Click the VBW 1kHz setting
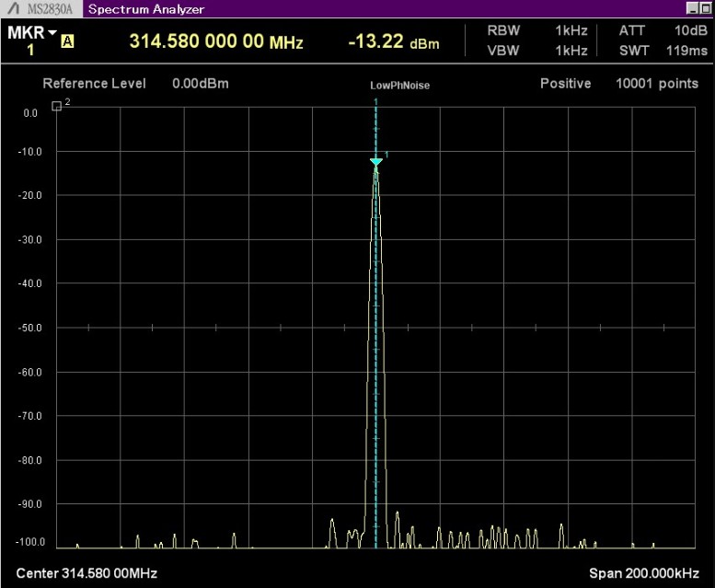This screenshot has width=715, height=588. (x=537, y=50)
